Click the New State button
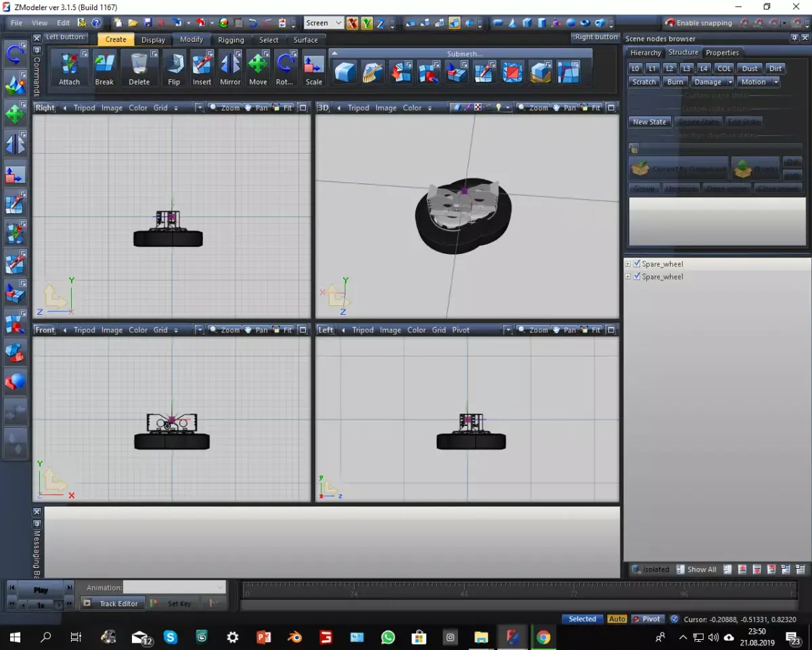The width and height of the screenshot is (812, 650). pos(650,122)
